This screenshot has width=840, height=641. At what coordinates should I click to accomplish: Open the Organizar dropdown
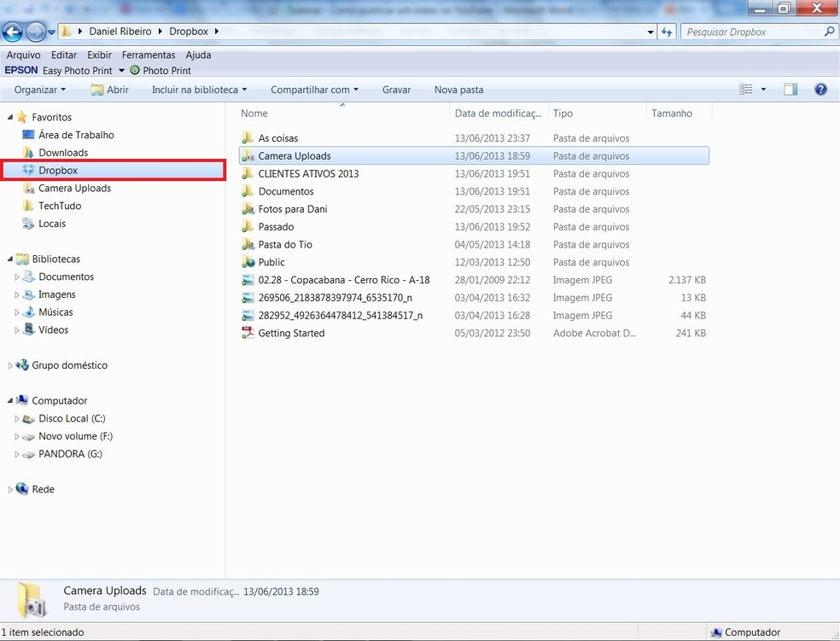tap(40, 90)
